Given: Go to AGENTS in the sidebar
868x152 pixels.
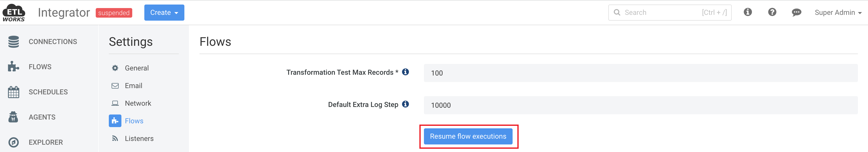Looking at the screenshot, I should pos(42,117).
